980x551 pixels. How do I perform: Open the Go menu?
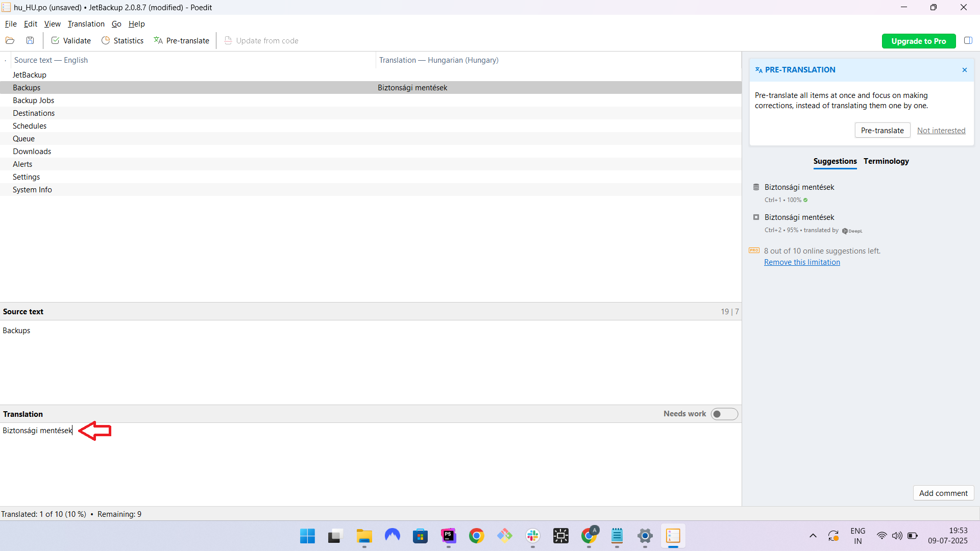[x=116, y=24]
